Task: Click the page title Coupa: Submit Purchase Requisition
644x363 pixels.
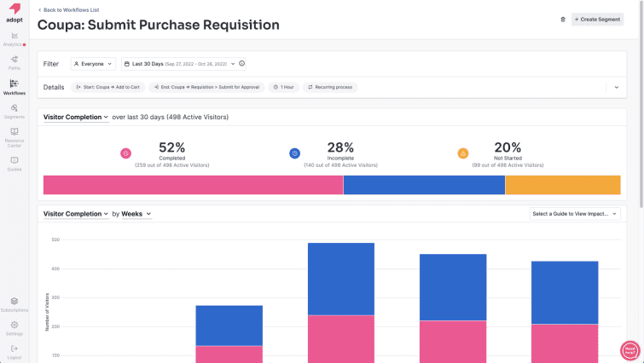Action: (x=159, y=25)
